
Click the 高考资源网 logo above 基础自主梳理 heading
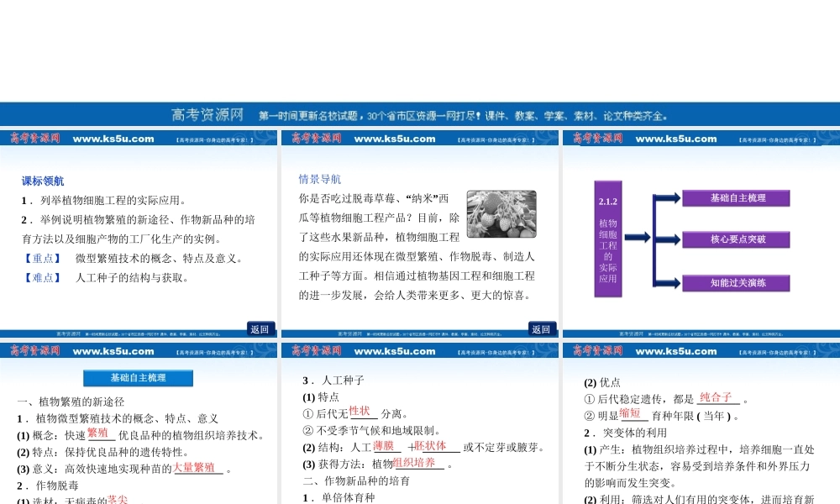35,351
